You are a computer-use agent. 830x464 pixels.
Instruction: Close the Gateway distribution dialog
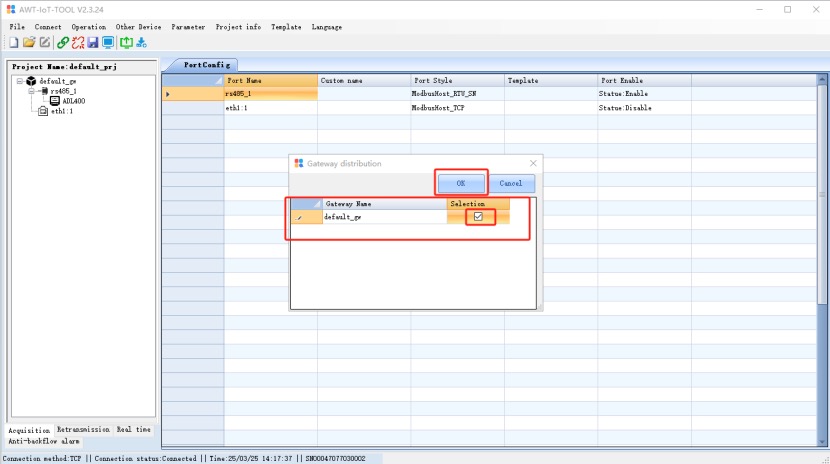coord(533,163)
